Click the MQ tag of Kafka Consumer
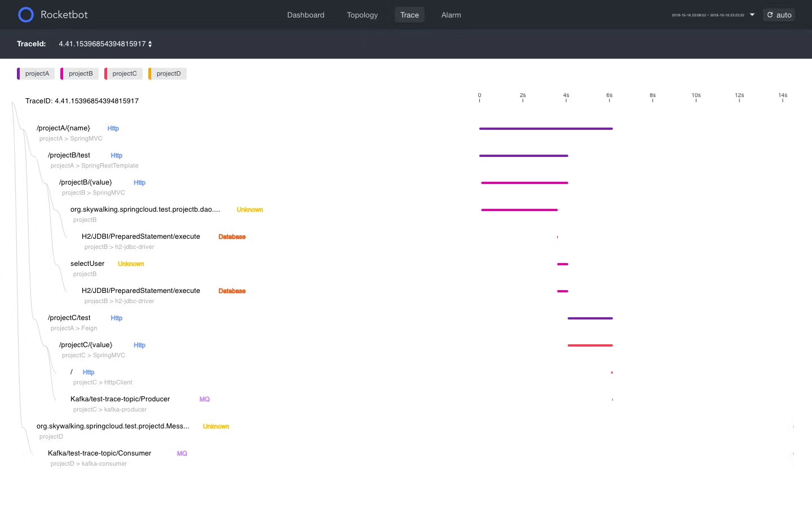 pyautogui.click(x=182, y=454)
